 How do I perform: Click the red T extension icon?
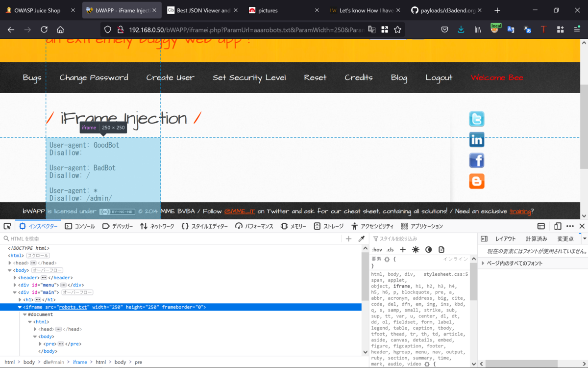pyautogui.click(x=543, y=30)
